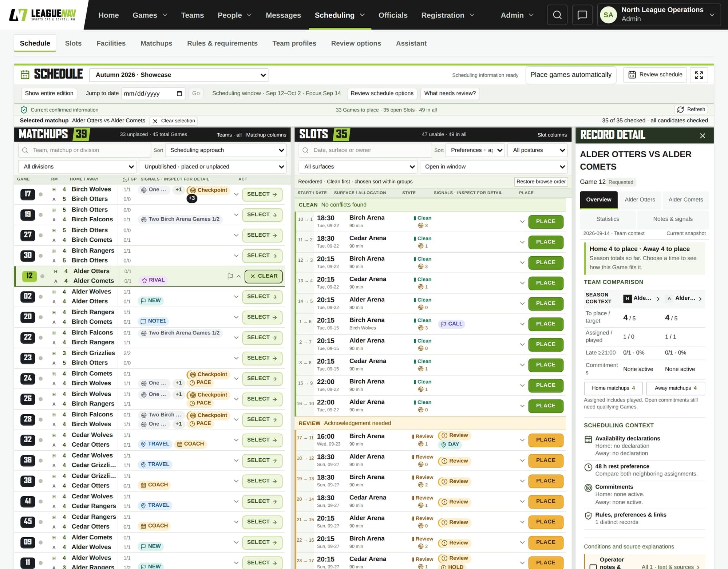This screenshot has width=728, height=569.
Task: Click the NEW badge on game 02
Action: (x=151, y=301)
